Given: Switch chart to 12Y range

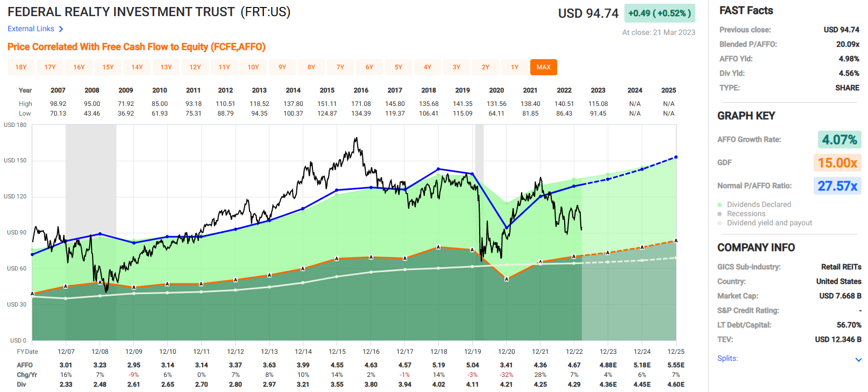Looking at the screenshot, I should [195, 67].
